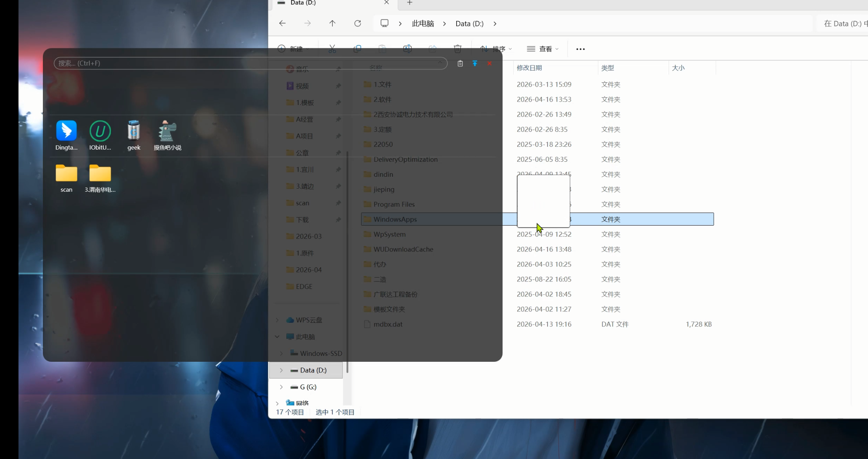Go up one folder level in Explorer
Viewport: 868px width, 459px height.
click(332, 24)
